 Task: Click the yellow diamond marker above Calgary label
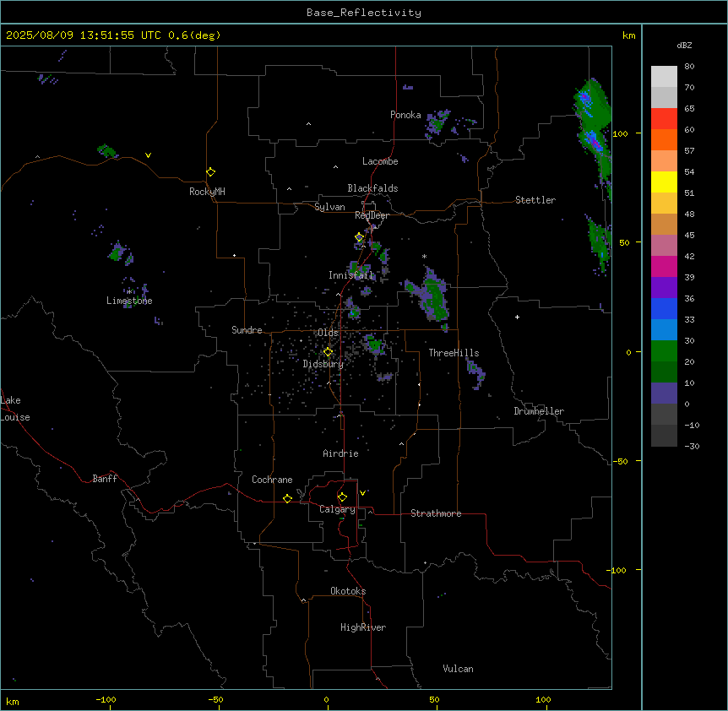coord(342,497)
